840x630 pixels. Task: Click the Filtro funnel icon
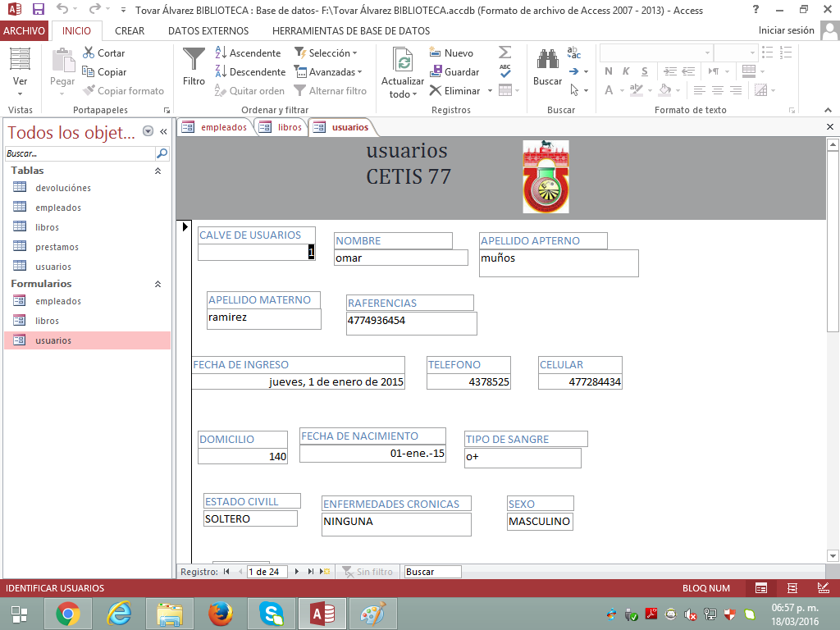(194, 60)
